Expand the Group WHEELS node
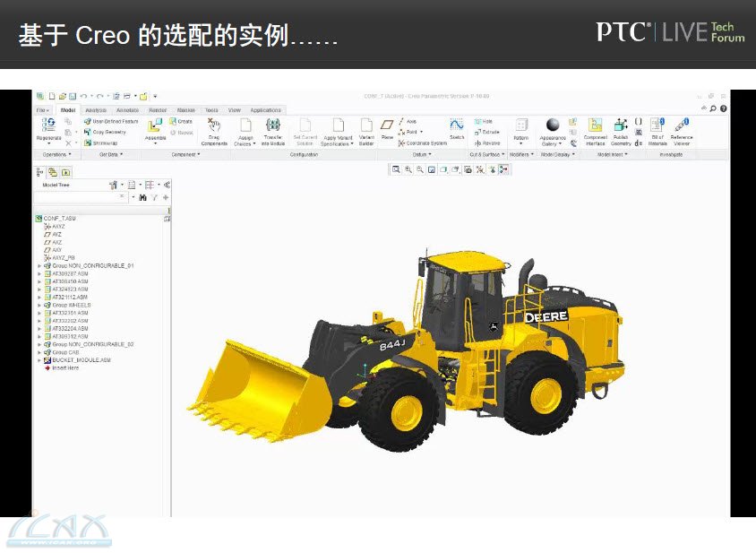 pyautogui.click(x=39, y=305)
